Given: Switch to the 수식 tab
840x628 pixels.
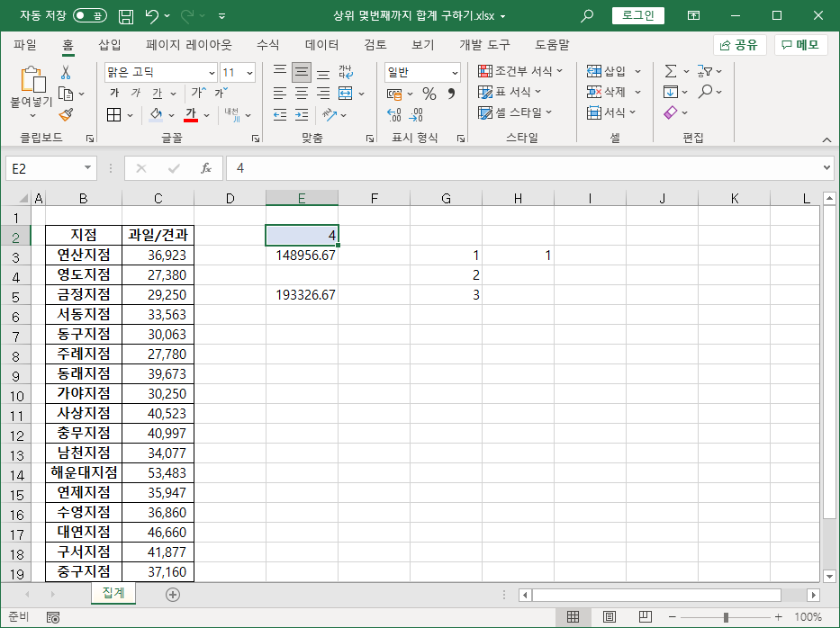Looking at the screenshot, I should 268,45.
